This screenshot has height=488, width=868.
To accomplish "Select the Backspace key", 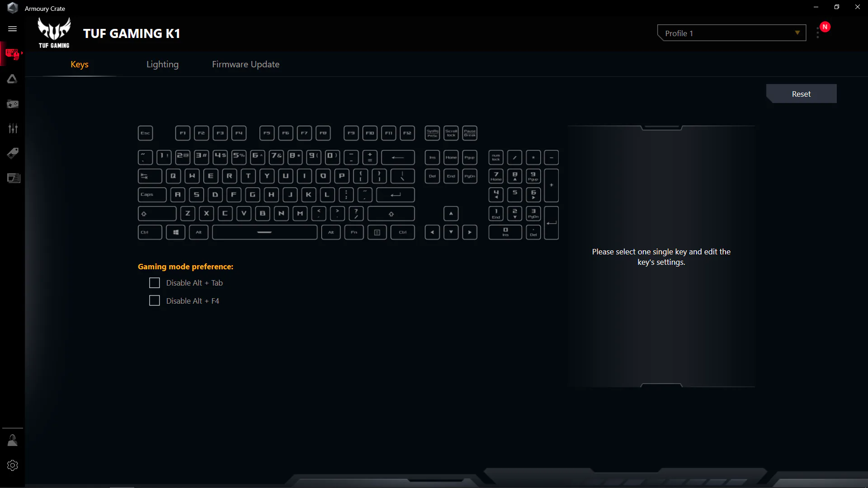I will click(x=398, y=157).
